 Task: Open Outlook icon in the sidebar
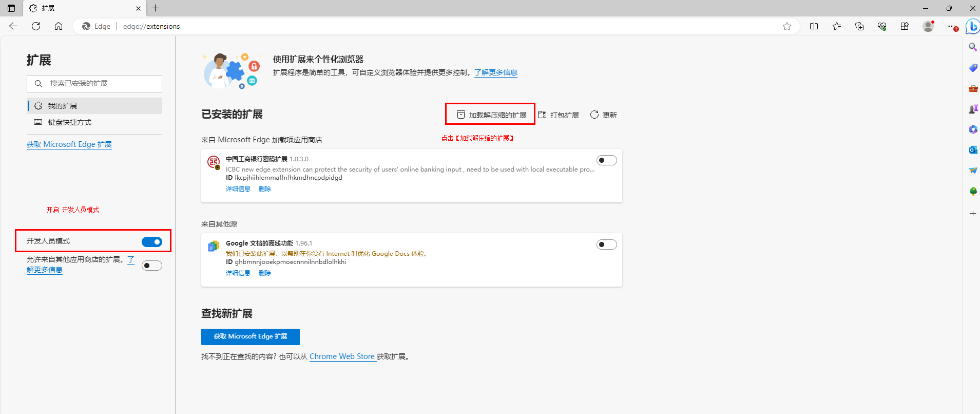(x=972, y=149)
